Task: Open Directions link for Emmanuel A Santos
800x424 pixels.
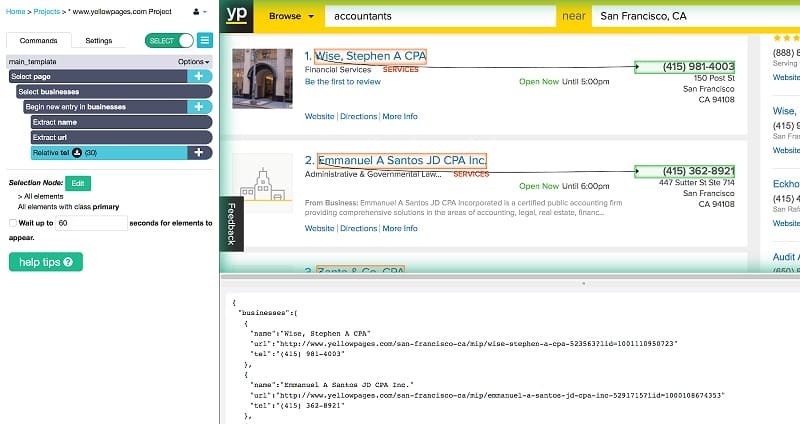Action: tap(359, 229)
